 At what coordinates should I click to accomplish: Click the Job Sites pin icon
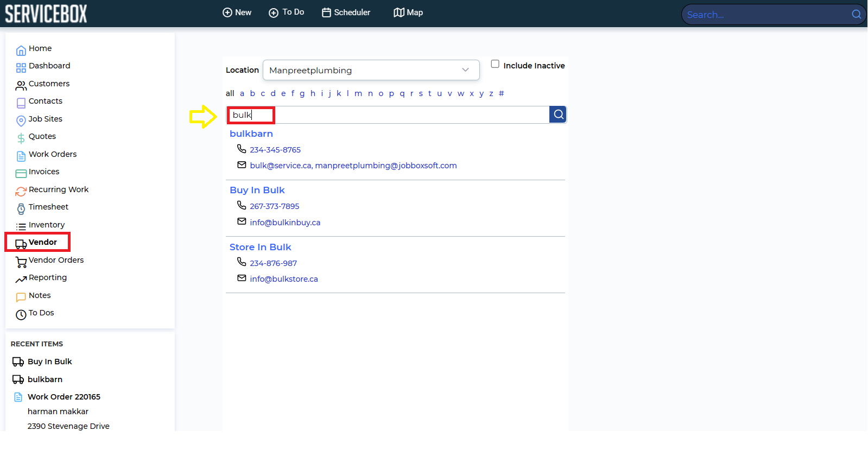tap(21, 121)
